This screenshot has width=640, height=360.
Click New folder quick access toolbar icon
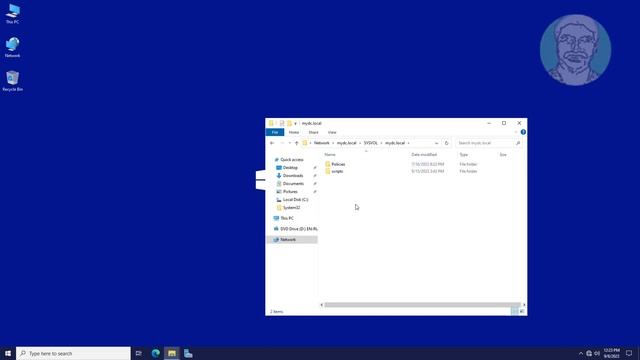coord(289,123)
